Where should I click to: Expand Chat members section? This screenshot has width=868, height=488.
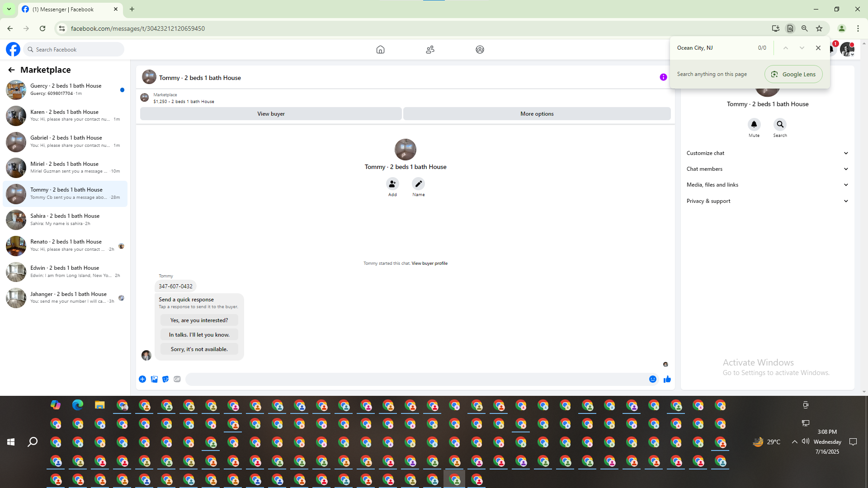(767, 169)
